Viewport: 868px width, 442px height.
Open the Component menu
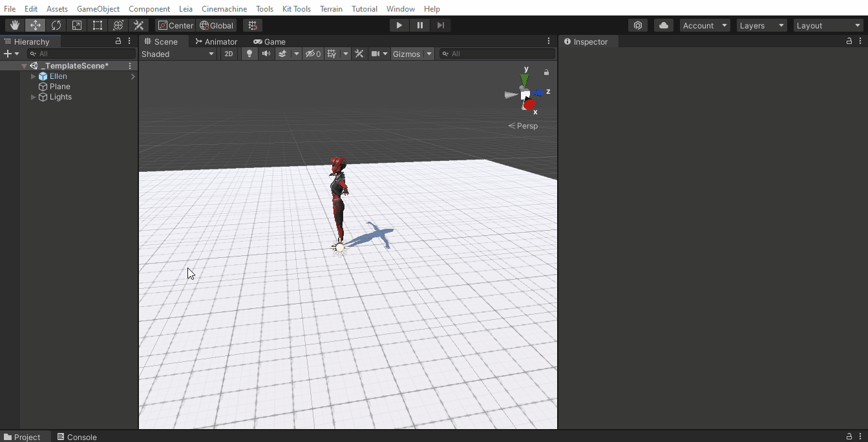(x=149, y=9)
